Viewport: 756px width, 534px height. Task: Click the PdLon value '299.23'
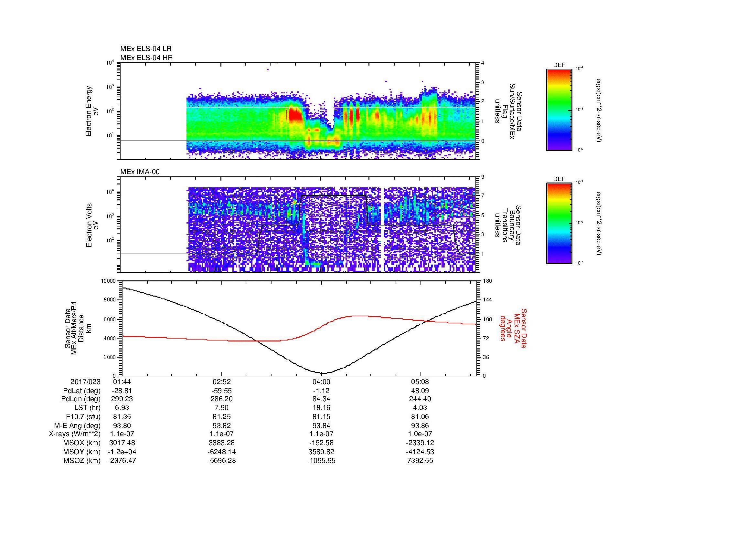coord(122,399)
